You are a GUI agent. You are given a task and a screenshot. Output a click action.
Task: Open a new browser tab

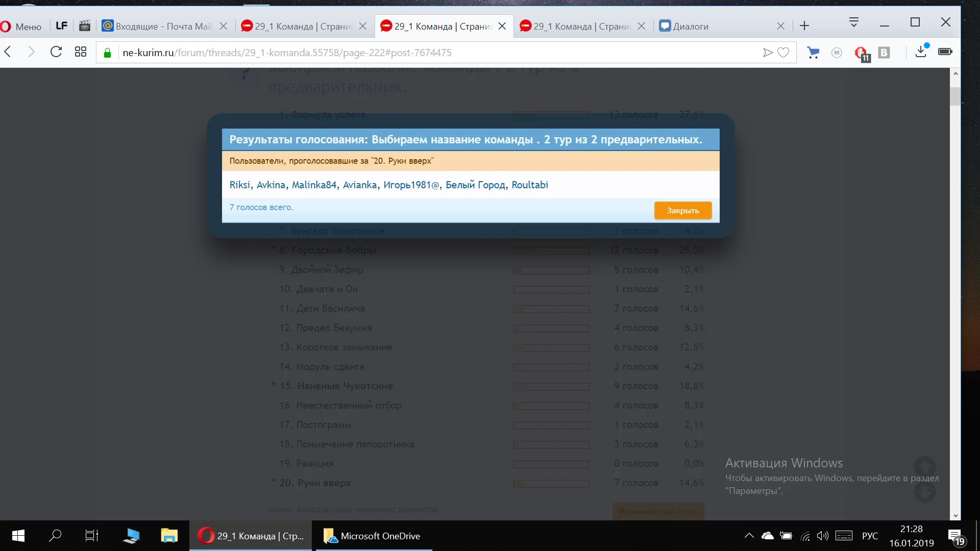pos(804,26)
